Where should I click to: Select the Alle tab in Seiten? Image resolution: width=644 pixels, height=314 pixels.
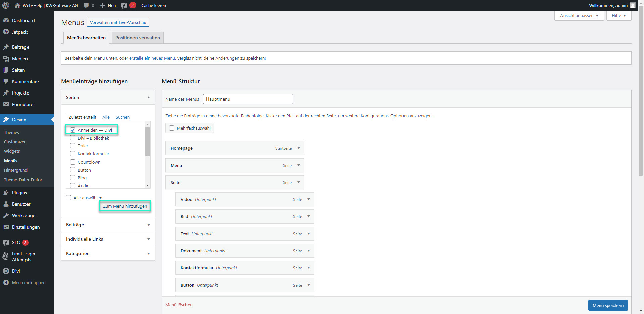coord(106,117)
